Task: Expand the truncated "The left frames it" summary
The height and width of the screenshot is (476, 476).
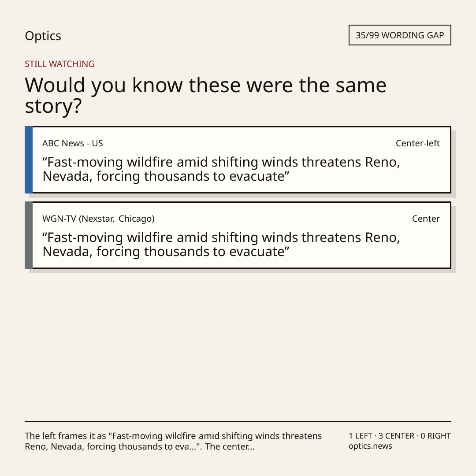Action: 173,441
